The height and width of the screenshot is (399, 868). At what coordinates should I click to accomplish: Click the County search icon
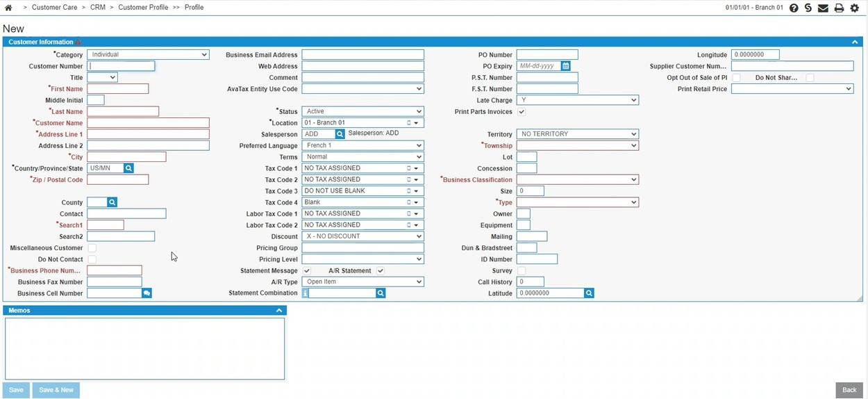112,202
